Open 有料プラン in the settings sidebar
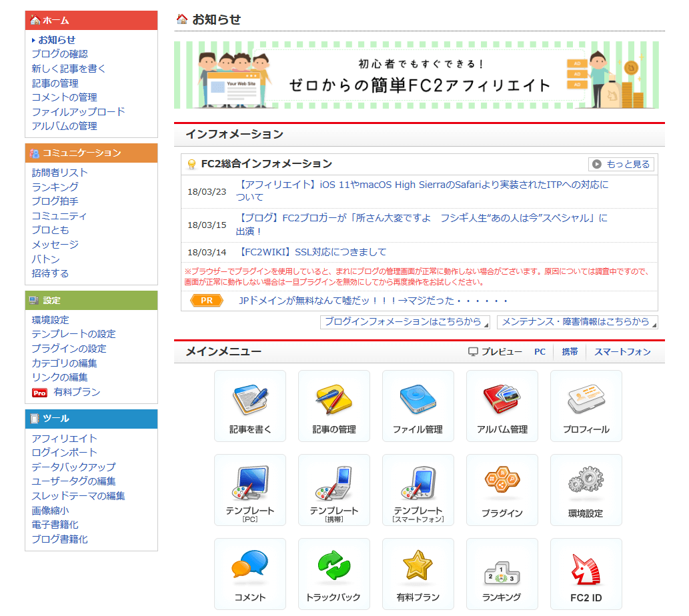Image resolution: width=689 pixels, height=616 pixels. [x=77, y=392]
